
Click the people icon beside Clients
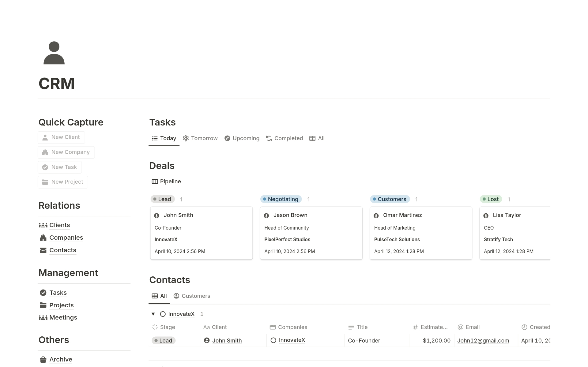[x=43, y=225]
